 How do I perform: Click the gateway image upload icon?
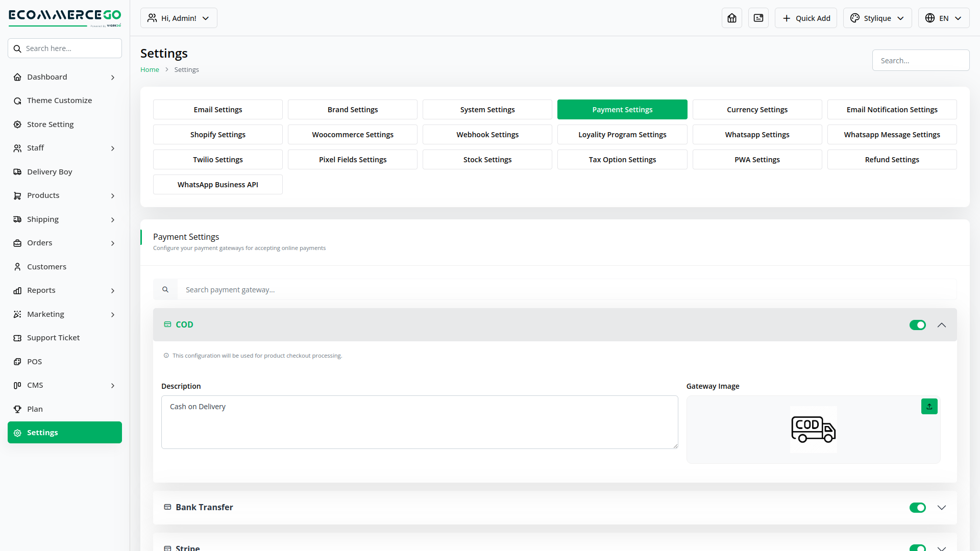929,407
